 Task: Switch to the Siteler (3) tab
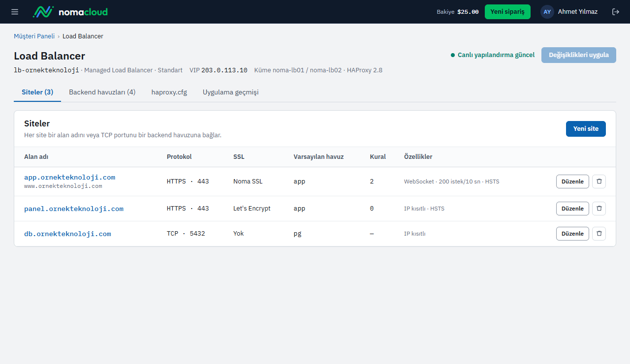[37, 92]
